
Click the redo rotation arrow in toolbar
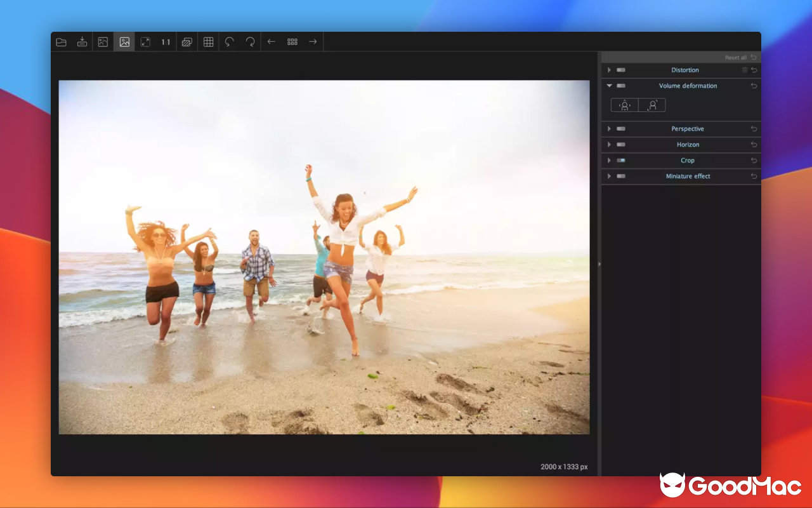(x=250, y=41)
